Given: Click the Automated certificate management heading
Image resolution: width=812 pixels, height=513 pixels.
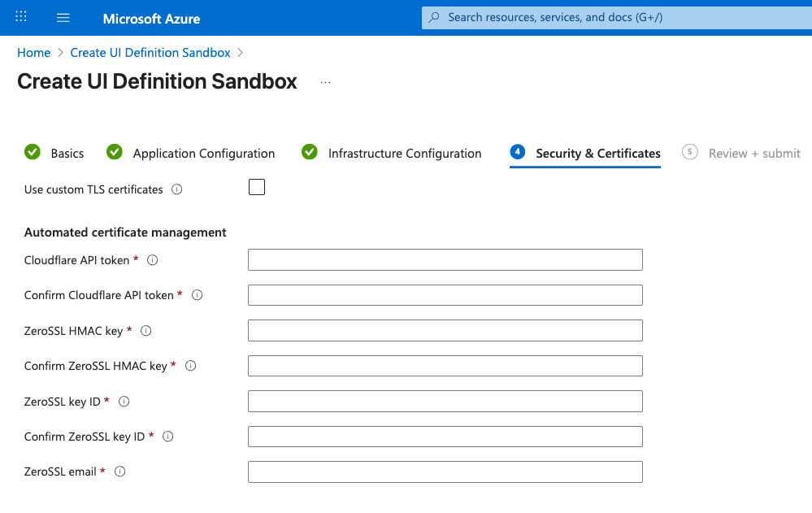Looking at the screenshot, I should 125,233.
